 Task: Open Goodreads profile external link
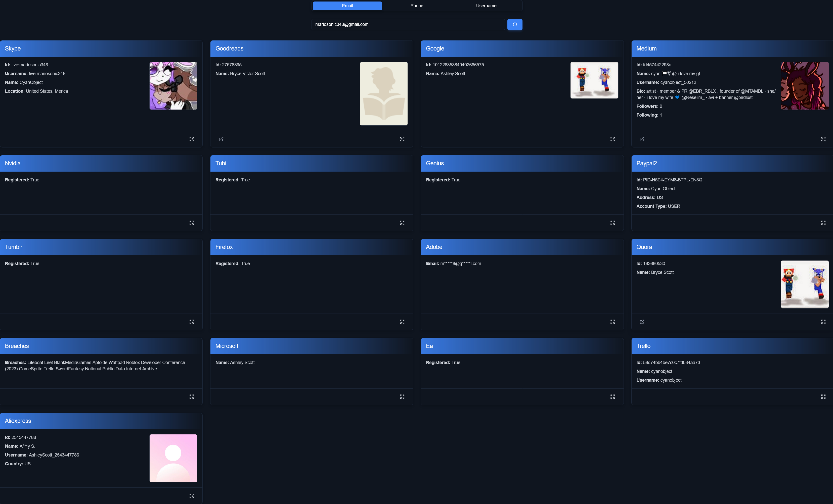pyautogui.click(x=221, y=139)
